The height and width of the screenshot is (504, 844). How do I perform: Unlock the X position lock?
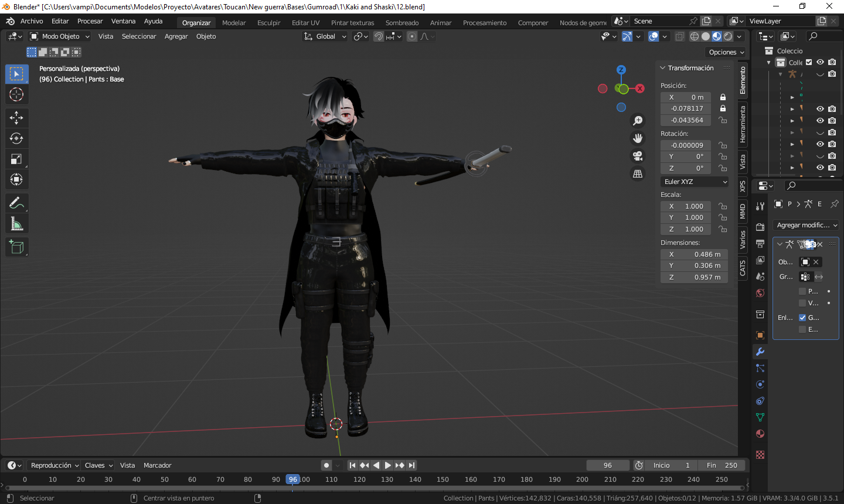pyautogui.click(x=723, y=97)
